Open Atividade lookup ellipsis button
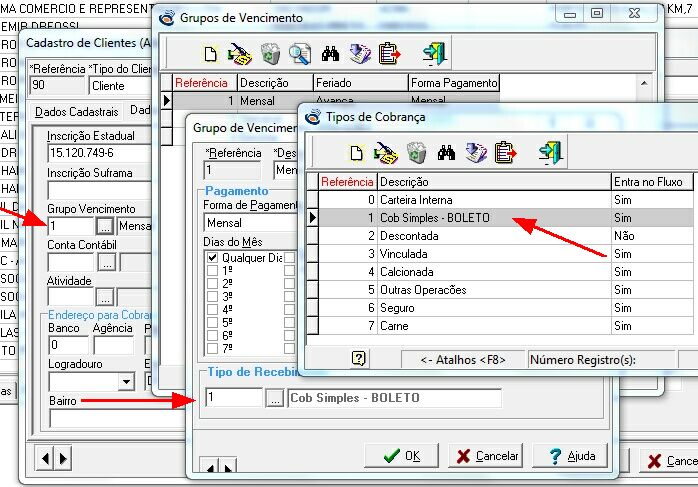The width and height of the screenshot is (698, 487). click(x=105, y=296)
